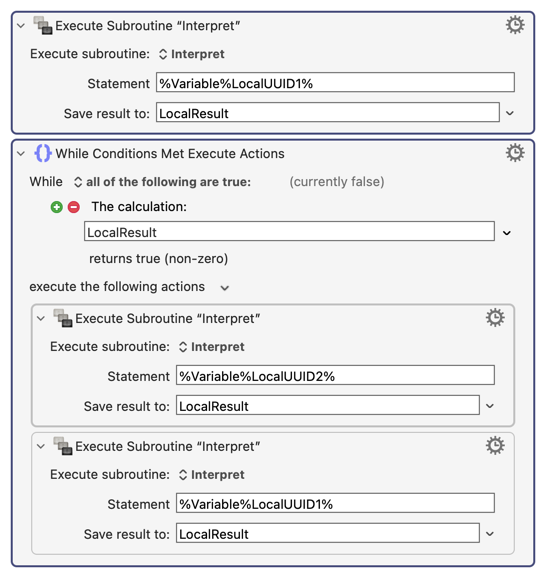Open gear menu of top Execute Subroutine action
The width and height of the screenshot is (546, 581).
[515, 25]
